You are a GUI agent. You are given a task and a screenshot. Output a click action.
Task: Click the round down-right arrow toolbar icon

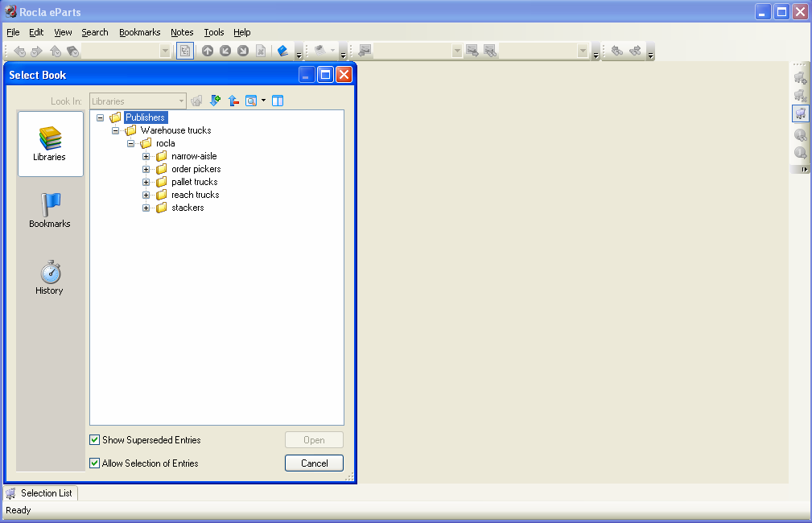[243, 51]
